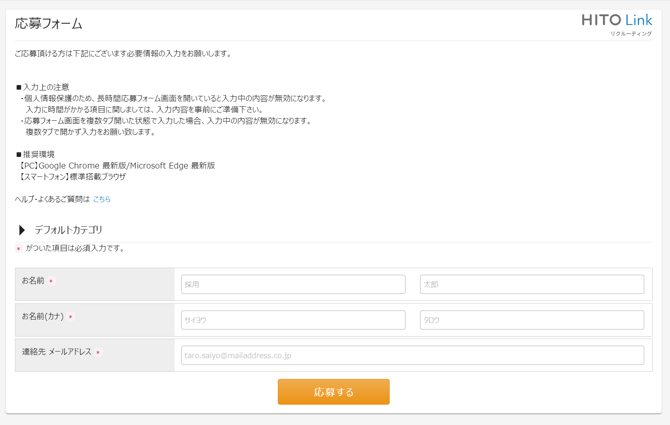Click the 連絡先 メールアドレス label
The image size is (670, 425).
56,352
